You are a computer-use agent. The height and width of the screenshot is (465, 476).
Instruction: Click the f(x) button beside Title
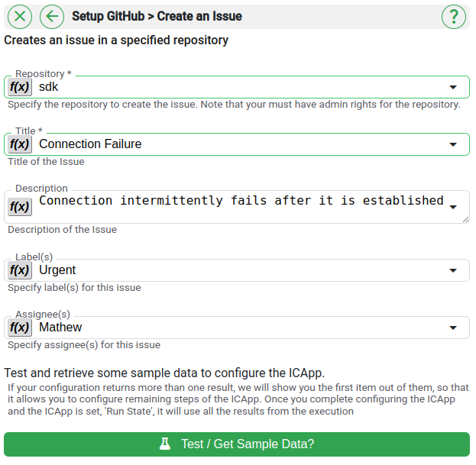[x=20, y=144]
